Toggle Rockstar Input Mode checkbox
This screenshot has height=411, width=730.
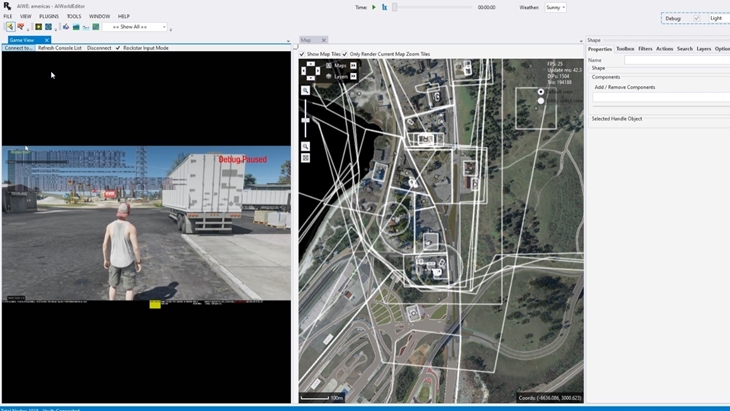[118, 48]
